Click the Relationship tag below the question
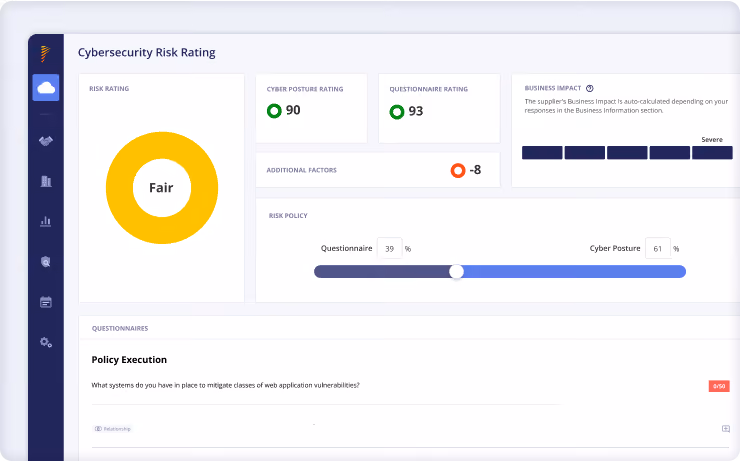The image size is (740, 461). click(112, 429)
